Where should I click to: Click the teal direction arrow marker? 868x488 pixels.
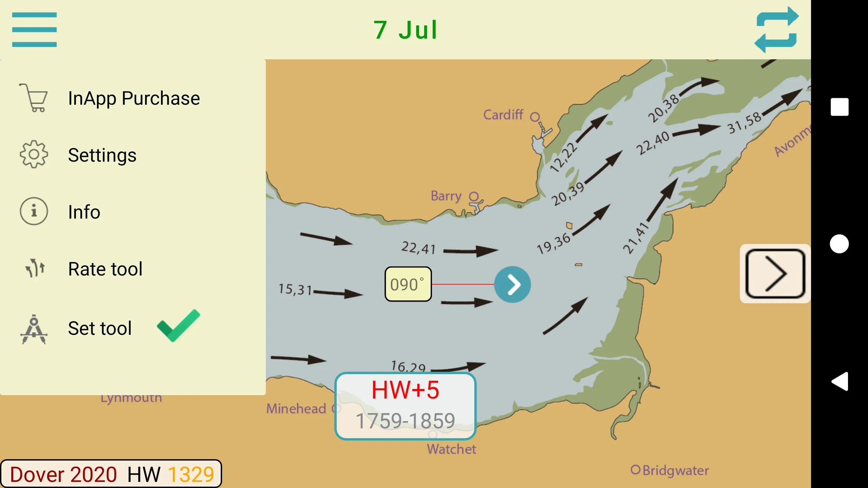[512, 284]
